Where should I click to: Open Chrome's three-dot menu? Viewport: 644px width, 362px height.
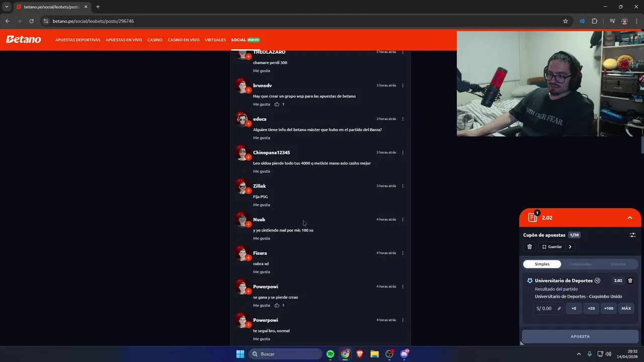pyautogui.click(x=636, y=21)
